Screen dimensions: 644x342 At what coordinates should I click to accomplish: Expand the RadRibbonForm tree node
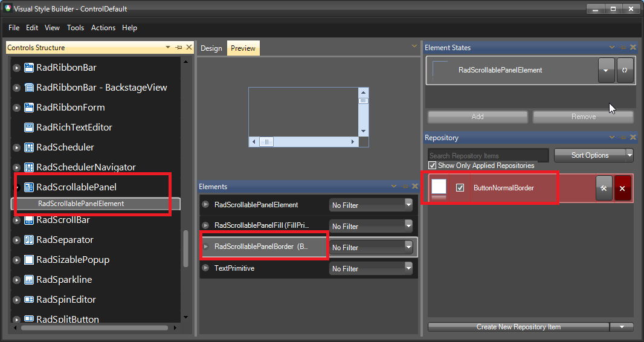[16, 108]
